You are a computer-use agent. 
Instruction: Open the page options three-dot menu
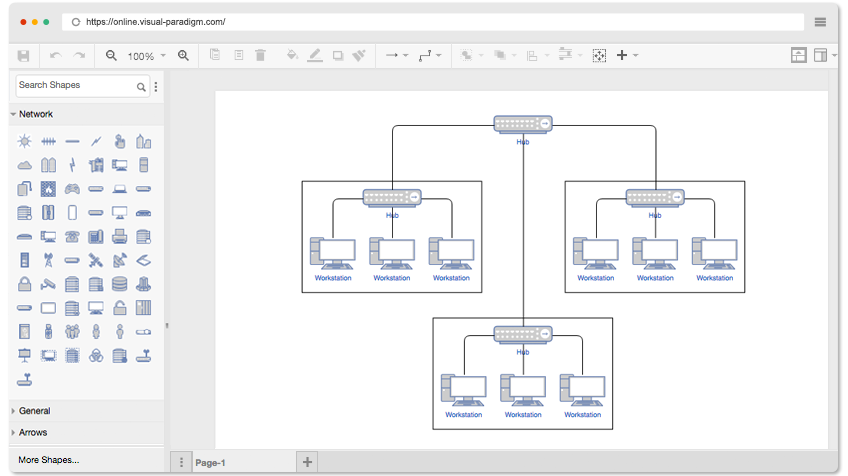click(181, 462)
